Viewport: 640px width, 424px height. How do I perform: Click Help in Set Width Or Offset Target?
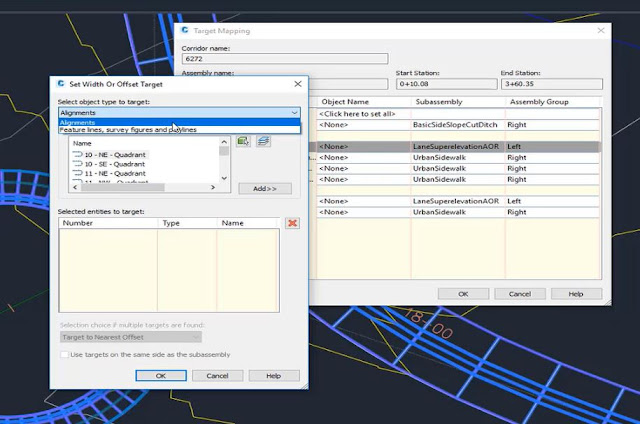273,375
